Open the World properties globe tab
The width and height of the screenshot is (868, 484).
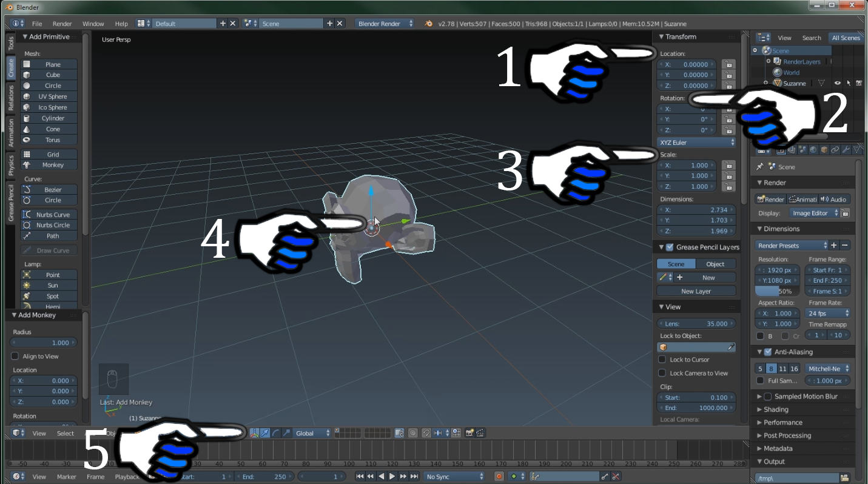point(813,149)
